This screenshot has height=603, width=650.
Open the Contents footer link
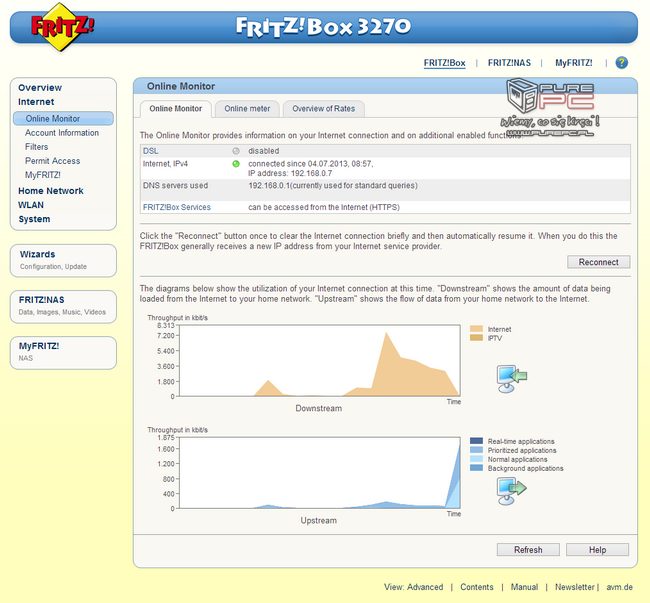click(477, 587)
